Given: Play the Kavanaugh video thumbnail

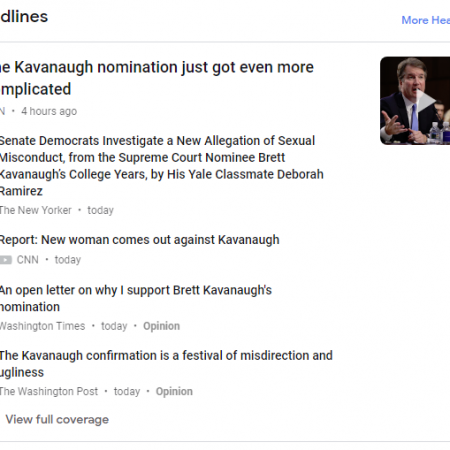Looking at the screenshot, I should (x=426, y=101).
